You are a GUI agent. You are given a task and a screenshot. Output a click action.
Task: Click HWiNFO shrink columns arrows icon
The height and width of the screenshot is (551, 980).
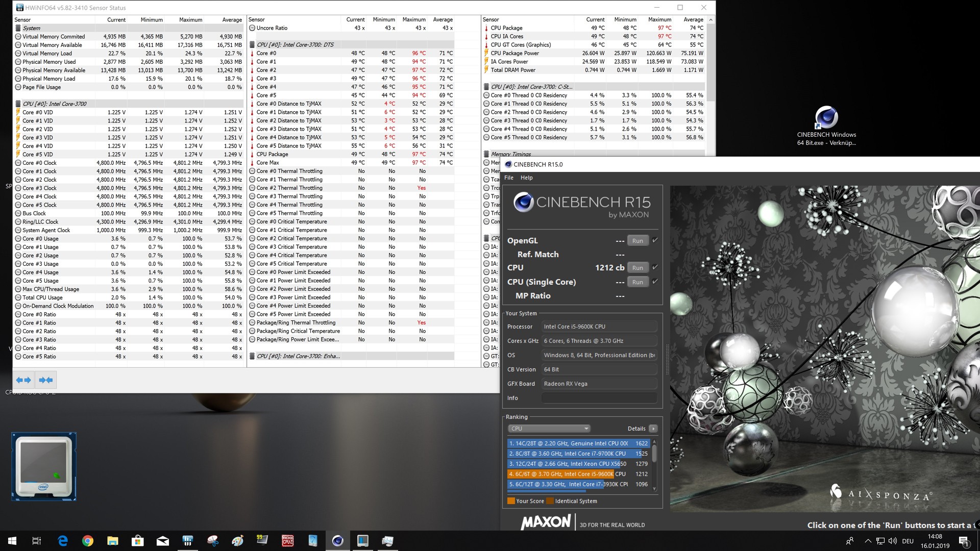[46, 380]
